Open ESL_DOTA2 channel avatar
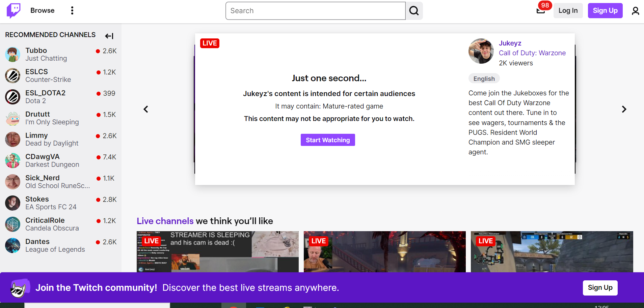The height and width of the screenshot is (308, 644). pos(13,97)
